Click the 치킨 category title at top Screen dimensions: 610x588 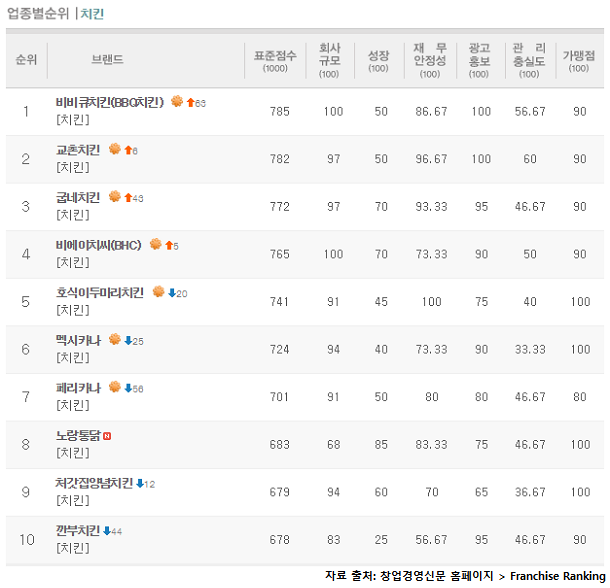pyautogui.click(x=92, y=14)
